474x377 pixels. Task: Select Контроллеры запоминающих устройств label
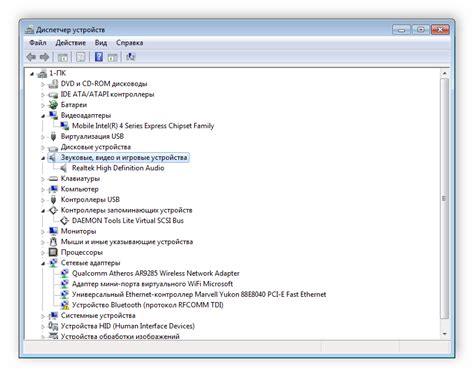pos(126,210)
